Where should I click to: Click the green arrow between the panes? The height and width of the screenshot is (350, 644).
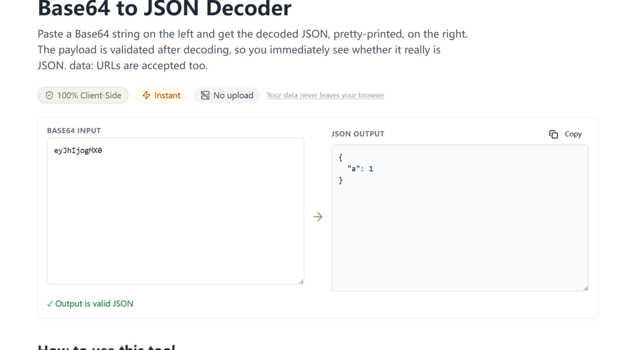pyautogui.click(x=318, y=217)
